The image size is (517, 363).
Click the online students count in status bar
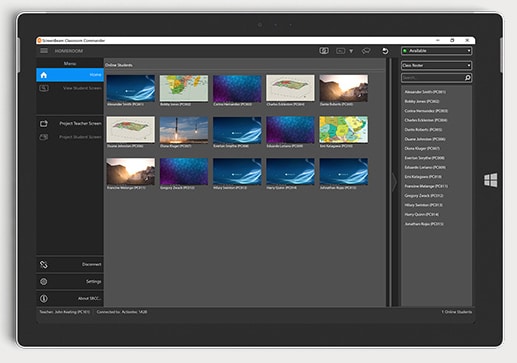point(457,312)
